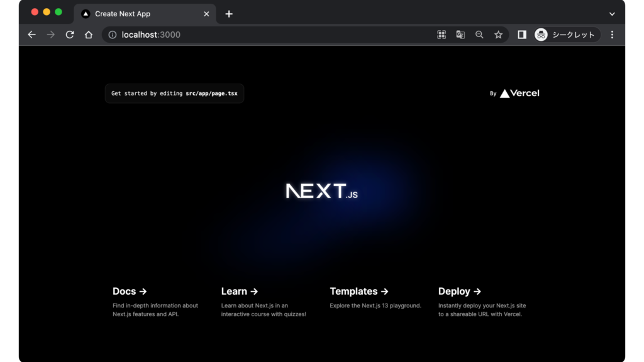Click the arrow beside Docs

[x=143, y=292]
